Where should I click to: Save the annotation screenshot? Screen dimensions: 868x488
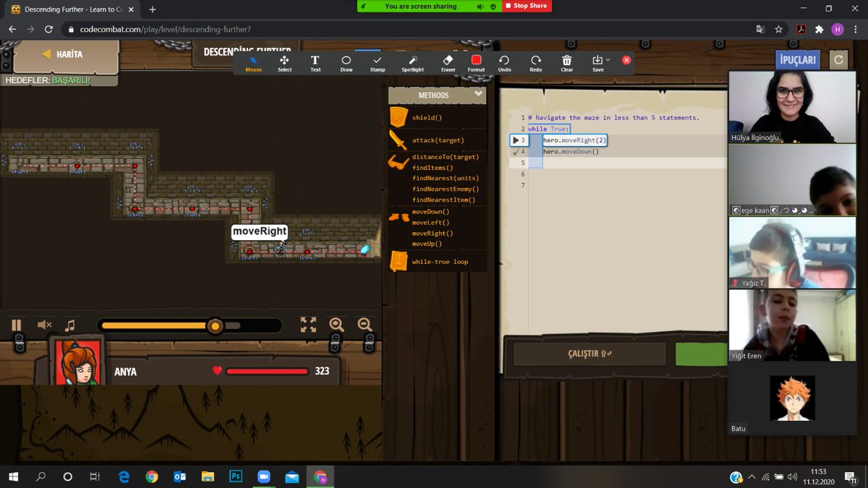click(597, 64)
